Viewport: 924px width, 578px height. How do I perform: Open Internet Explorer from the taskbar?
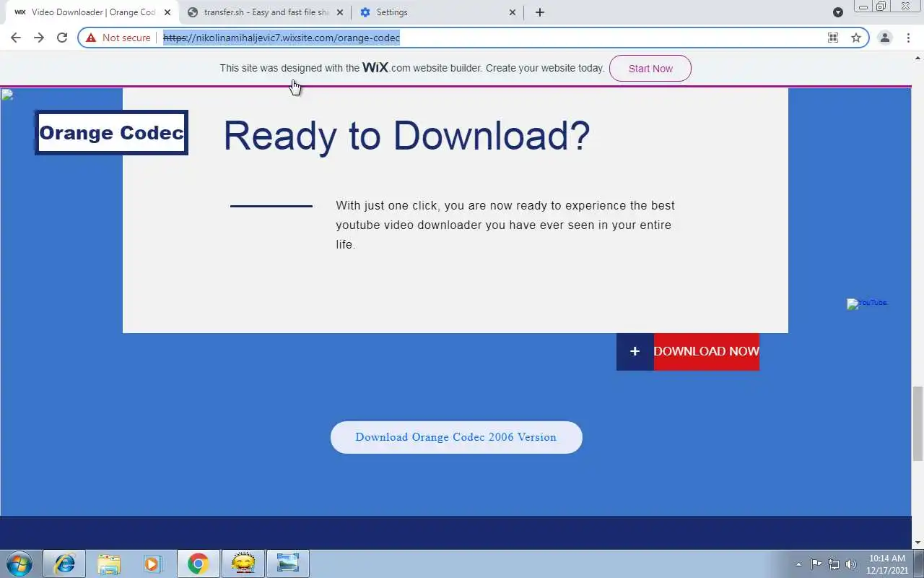[65, 564]
